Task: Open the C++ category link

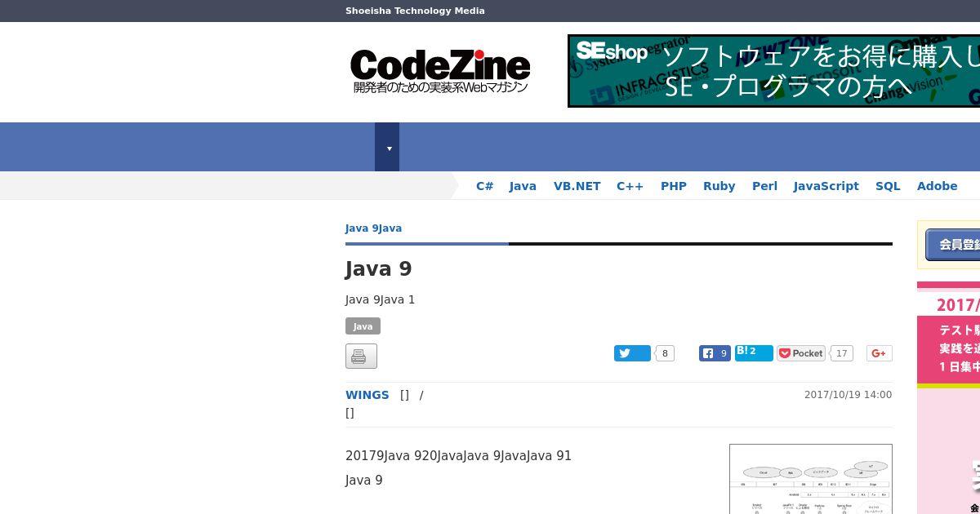Action: (x=630, y=186)
